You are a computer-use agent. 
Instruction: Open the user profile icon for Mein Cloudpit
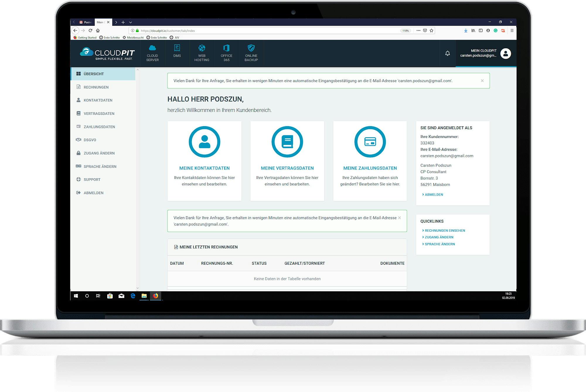coord(505,53)
